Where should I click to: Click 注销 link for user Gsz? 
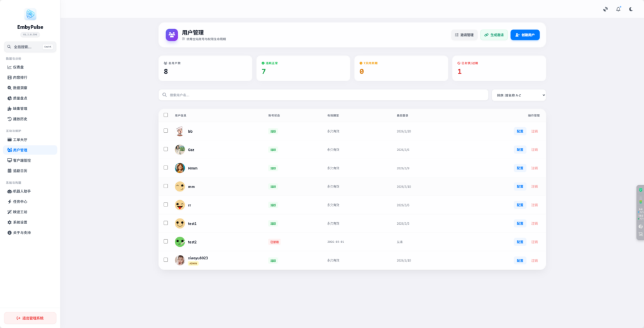pyautogui.click(x=535, y=150)
